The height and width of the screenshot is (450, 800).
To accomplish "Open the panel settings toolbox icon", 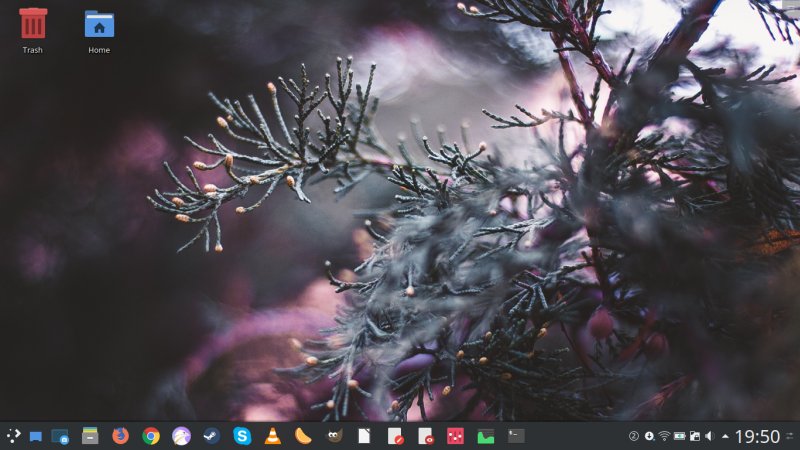I will (x=790, y=436).
